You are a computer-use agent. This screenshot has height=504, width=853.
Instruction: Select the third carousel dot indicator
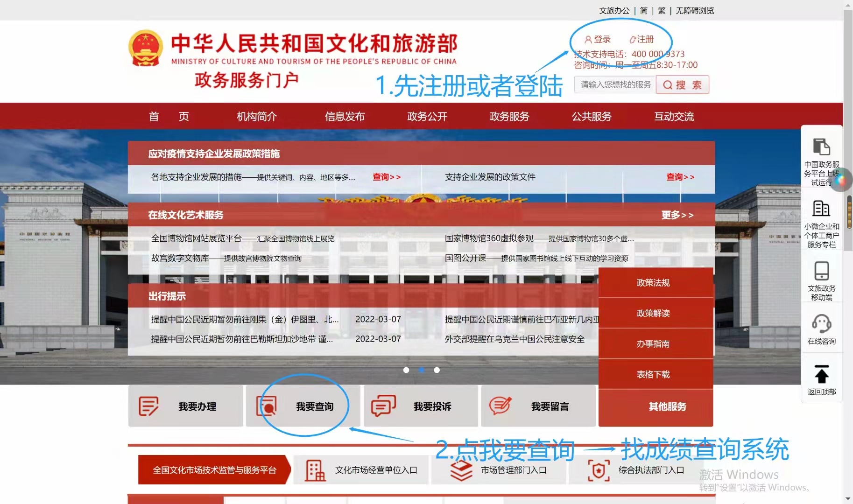437,370
